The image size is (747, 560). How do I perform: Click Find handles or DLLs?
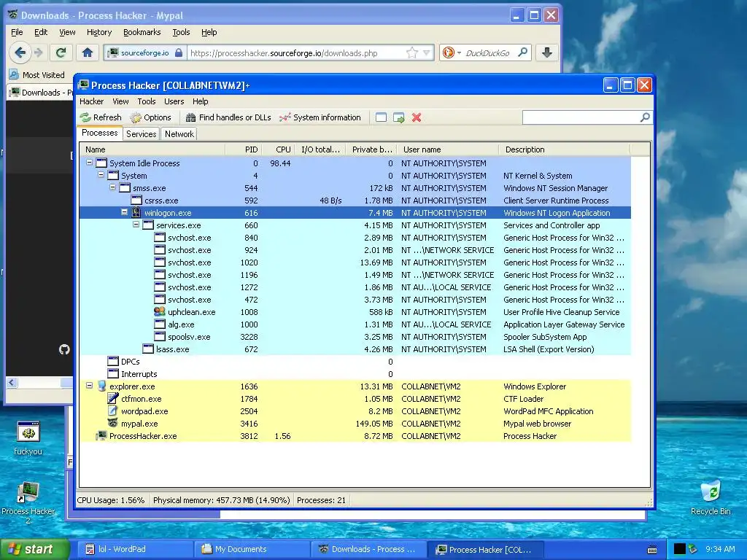(x=228, y=117)
